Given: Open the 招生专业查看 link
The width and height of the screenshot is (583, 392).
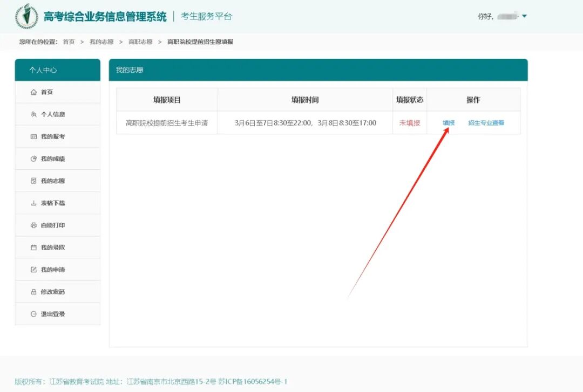Looking at the screenshot, I should point(486,123).
